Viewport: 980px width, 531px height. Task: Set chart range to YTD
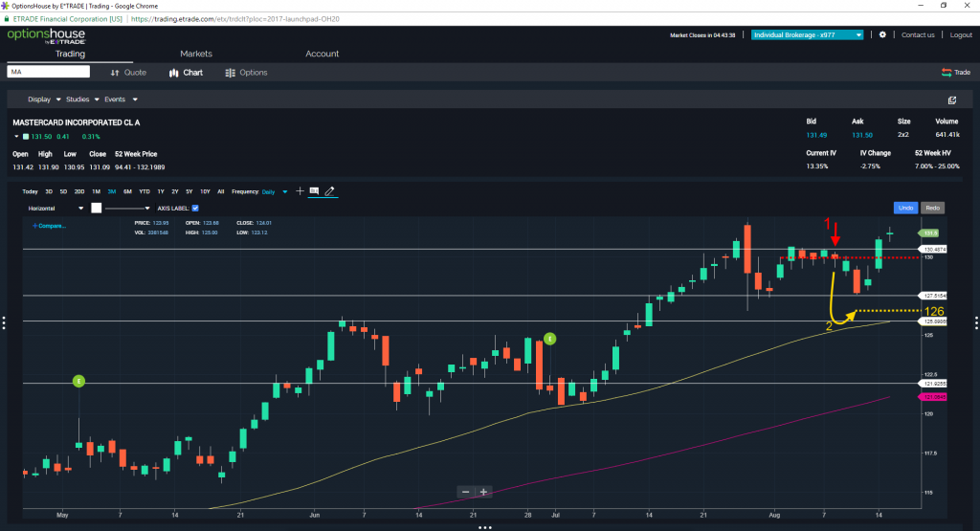145,191
